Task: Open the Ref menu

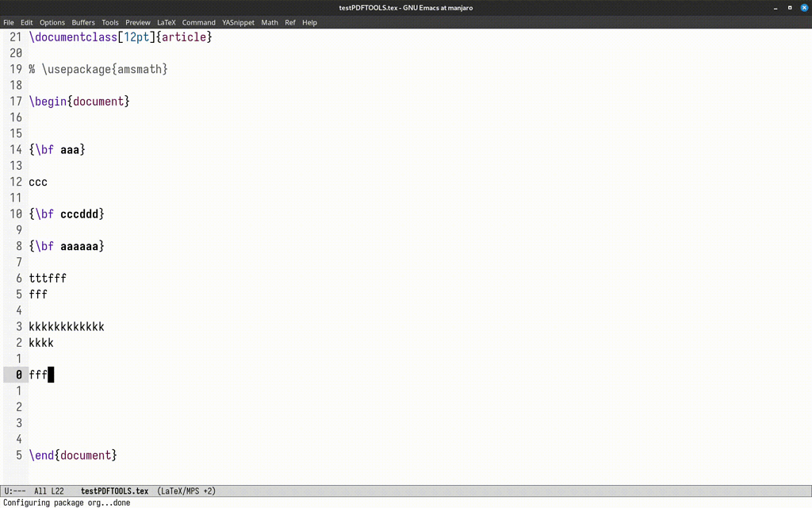Action: (289, 22)
